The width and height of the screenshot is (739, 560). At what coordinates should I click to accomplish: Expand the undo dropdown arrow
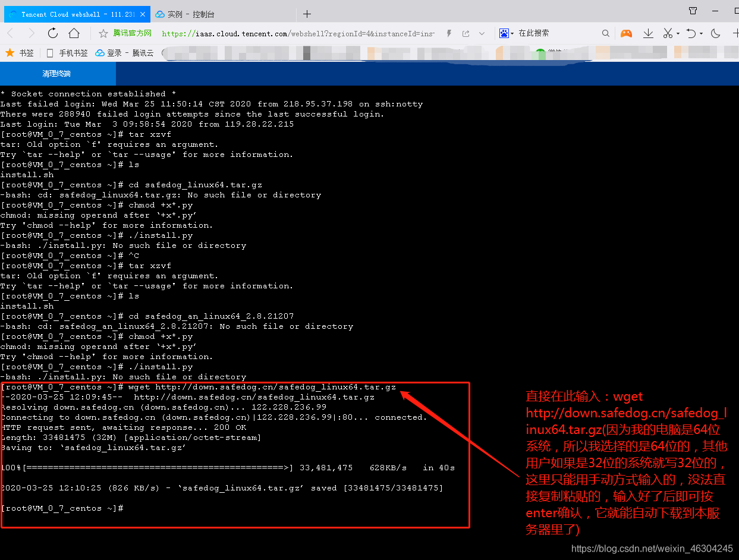[x=701, y=33]
